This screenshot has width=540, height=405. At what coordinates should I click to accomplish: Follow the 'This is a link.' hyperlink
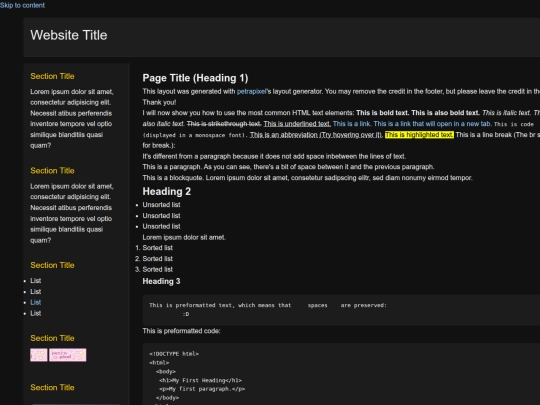352,124
